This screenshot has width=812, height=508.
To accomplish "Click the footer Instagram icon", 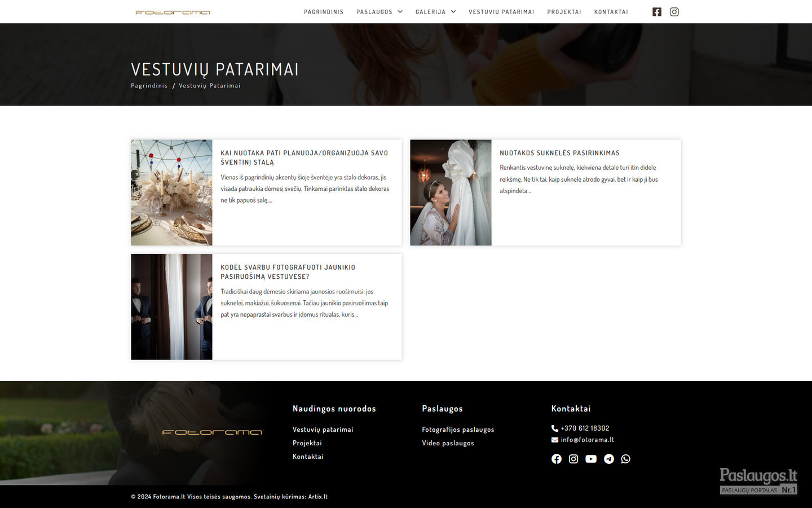I will [x=573, y=459].
